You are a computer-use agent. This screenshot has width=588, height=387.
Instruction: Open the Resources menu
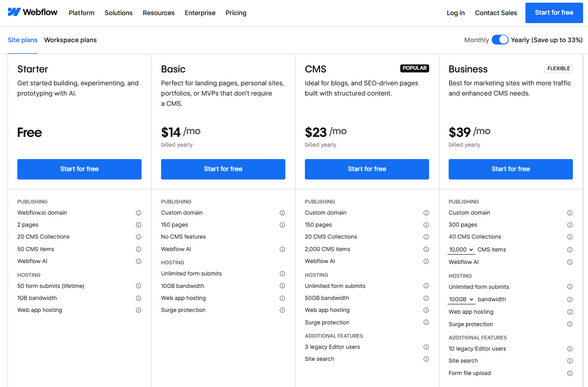(158, 13)
